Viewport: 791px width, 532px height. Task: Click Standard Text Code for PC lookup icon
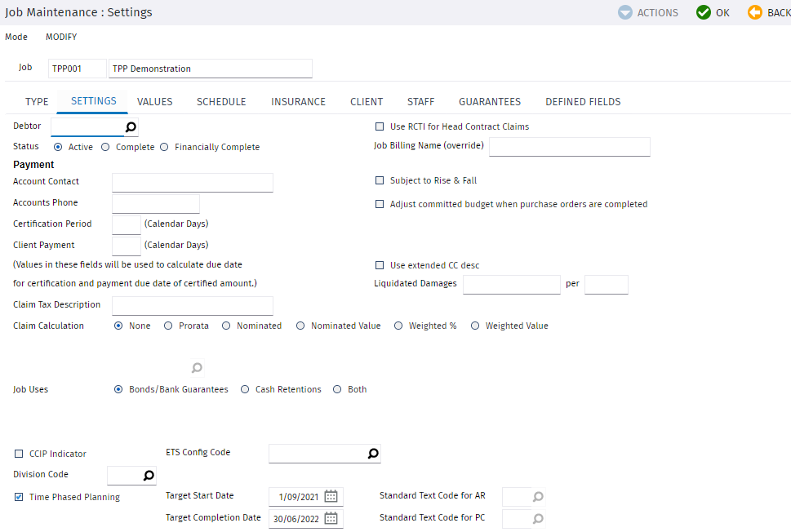[x=538, y=518]
